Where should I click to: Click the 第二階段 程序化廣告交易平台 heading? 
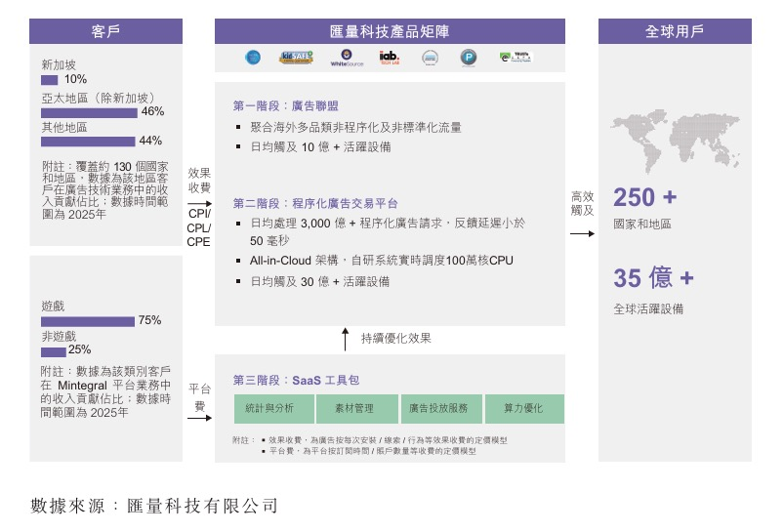pyautogui.click(x=315, y=203)
